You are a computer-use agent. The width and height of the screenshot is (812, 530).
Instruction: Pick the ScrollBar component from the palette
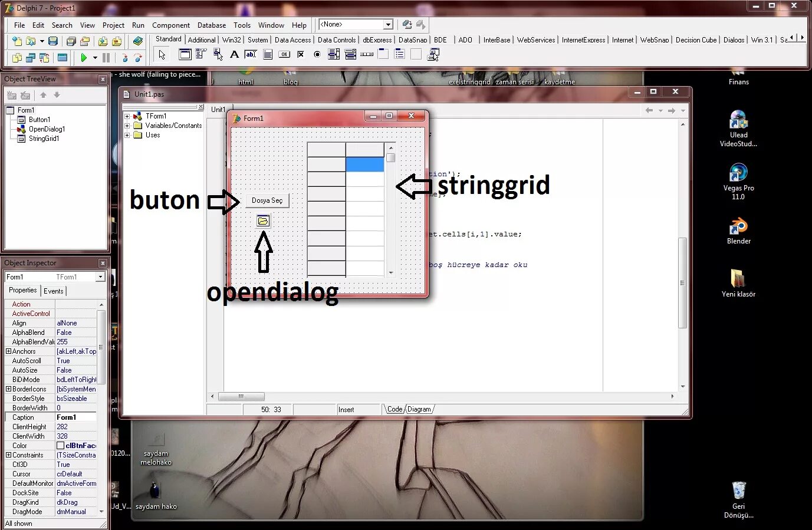pyautogui.click(x=367, y=54)
